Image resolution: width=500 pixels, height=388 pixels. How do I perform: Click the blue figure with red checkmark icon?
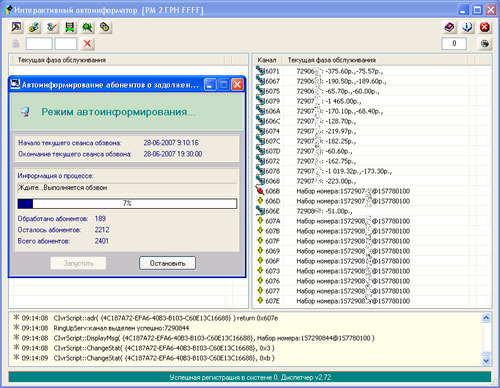click(x=52, y=27)
